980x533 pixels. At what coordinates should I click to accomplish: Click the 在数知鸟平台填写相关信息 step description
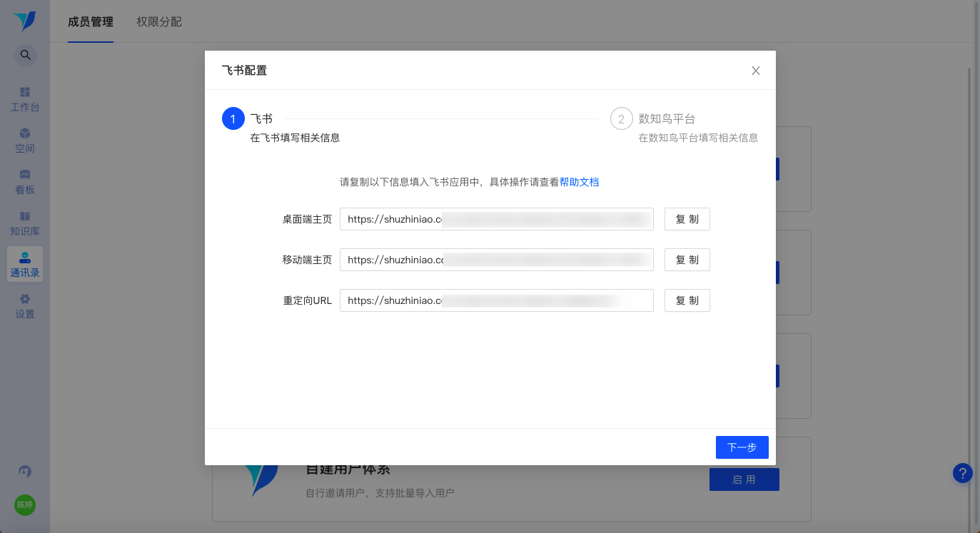pos(699,138)
